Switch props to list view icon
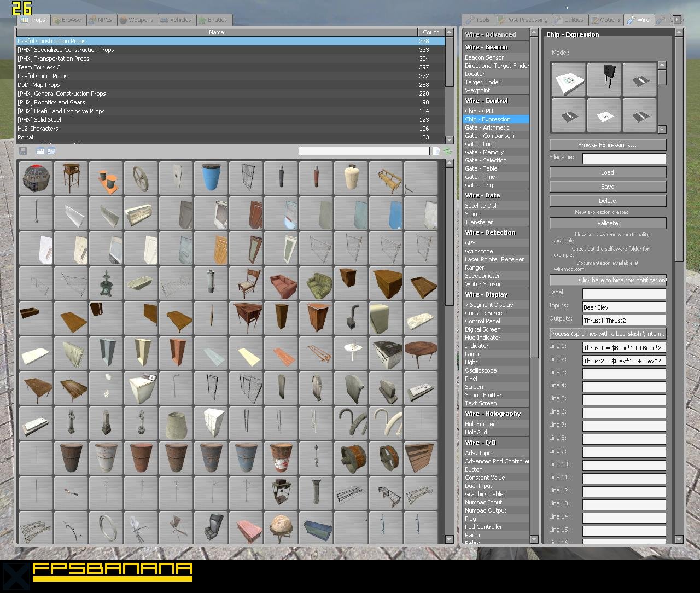The height and width of the screenshot is (593, 700). pos(40,151)
